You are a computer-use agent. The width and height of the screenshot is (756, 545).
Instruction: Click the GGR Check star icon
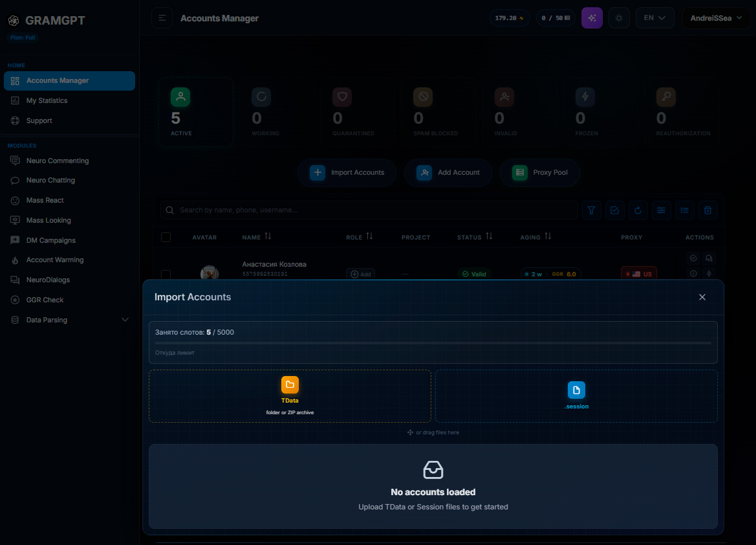15,300
